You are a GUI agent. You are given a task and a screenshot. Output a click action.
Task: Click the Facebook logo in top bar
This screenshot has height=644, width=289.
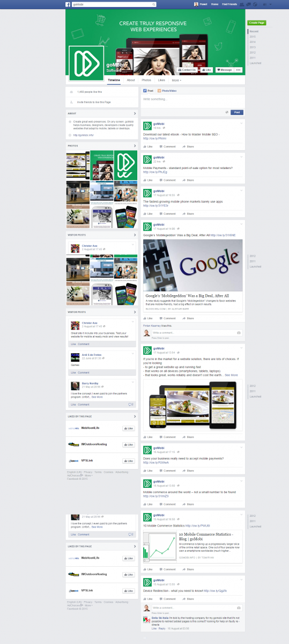(x=69, y=4)
